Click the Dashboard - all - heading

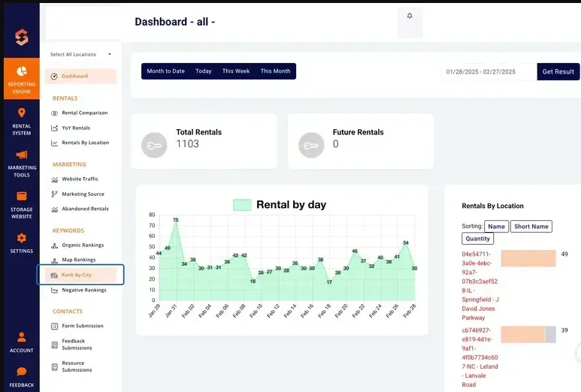[175, 22]
